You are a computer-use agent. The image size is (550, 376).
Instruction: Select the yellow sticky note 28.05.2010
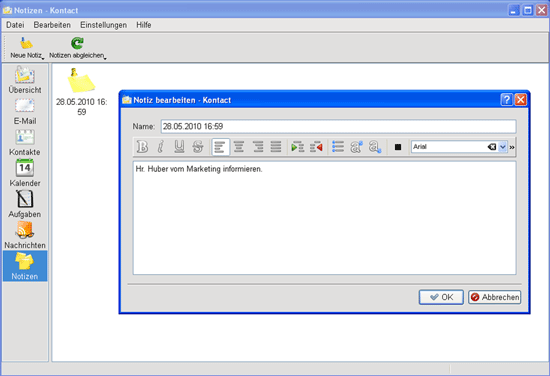81,92
